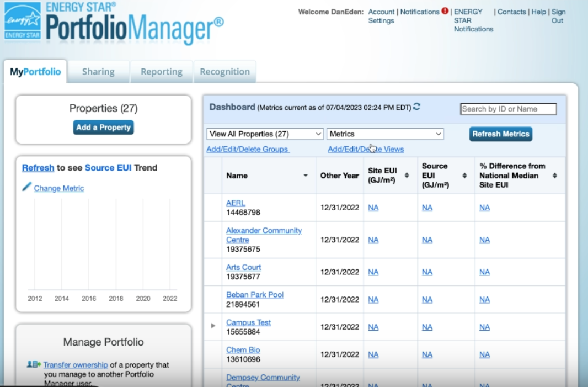The image size is (588, 387).
Task: Click the 2022 label on trend chart
Action: coord(170,299)
